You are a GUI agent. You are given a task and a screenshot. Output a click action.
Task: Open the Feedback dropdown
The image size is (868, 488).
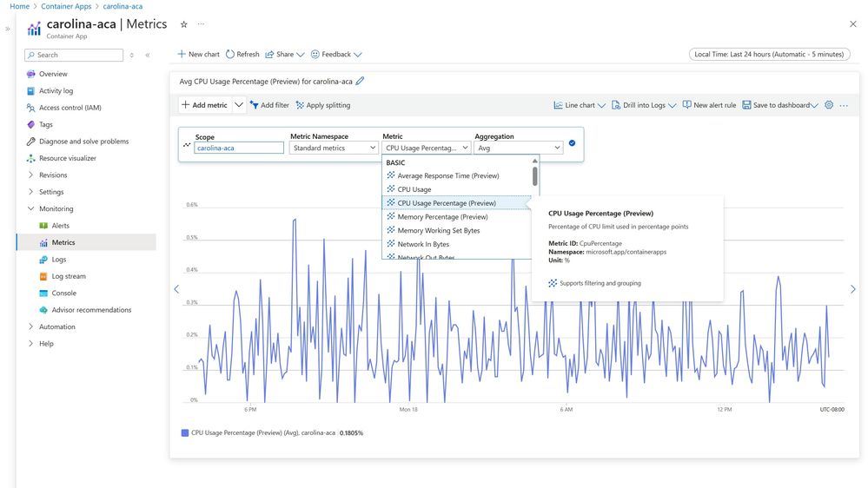pos(336,54)
